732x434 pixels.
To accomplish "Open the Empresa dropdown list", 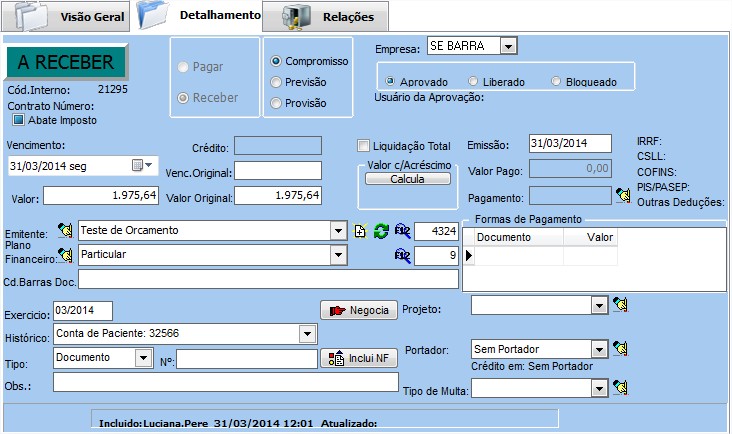I will point(508,46).
